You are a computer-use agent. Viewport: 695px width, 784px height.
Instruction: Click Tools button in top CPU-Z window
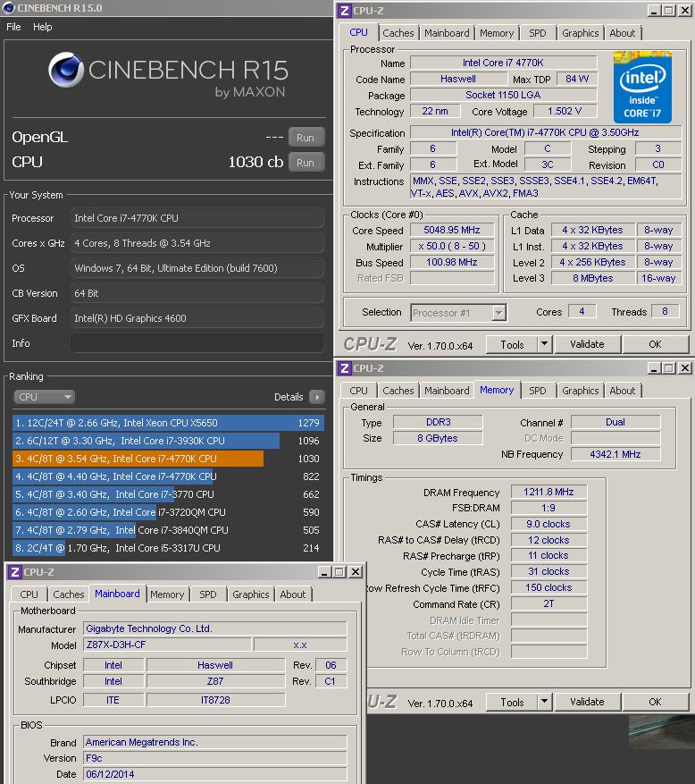click(x=512, y=344)
